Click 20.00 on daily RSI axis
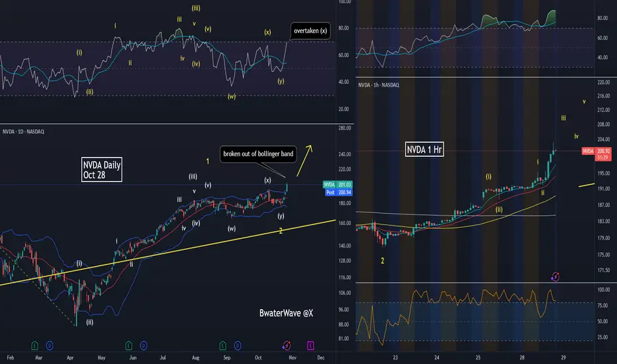 344,109
